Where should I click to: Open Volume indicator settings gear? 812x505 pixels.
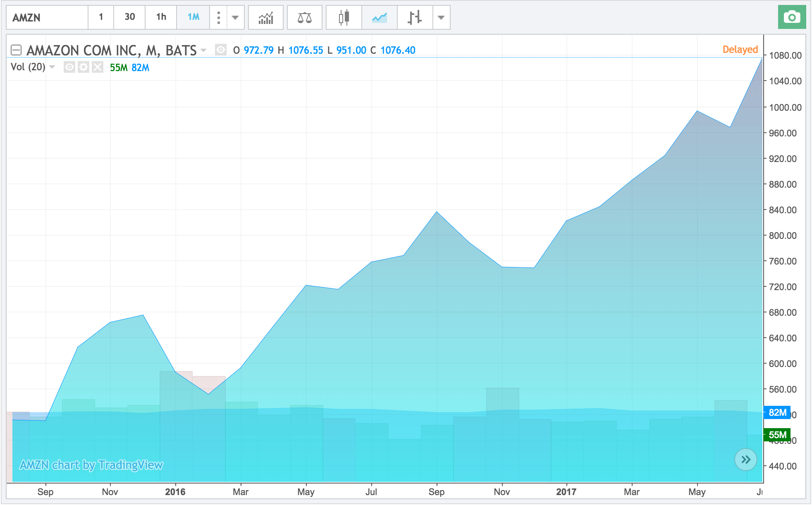click(x=84, y=67)
